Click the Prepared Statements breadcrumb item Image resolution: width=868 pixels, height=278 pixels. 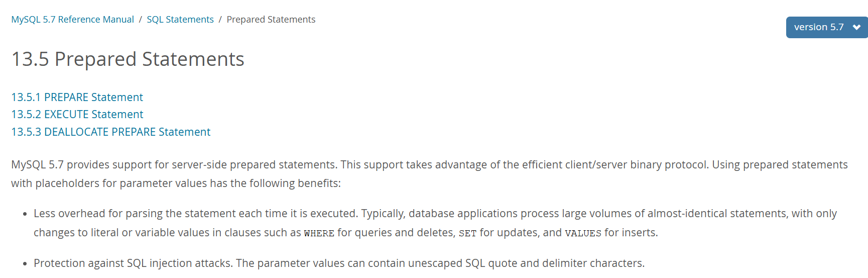271,20
